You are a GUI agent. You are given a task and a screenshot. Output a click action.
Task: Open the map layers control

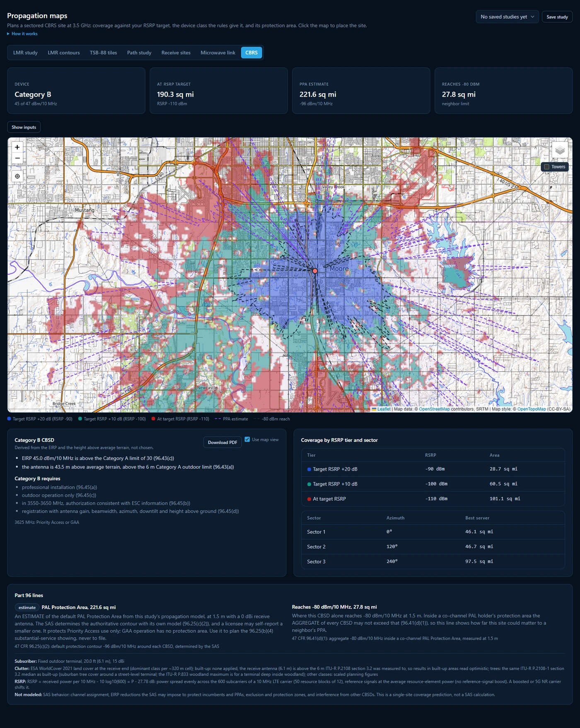[x=560, y=150]
